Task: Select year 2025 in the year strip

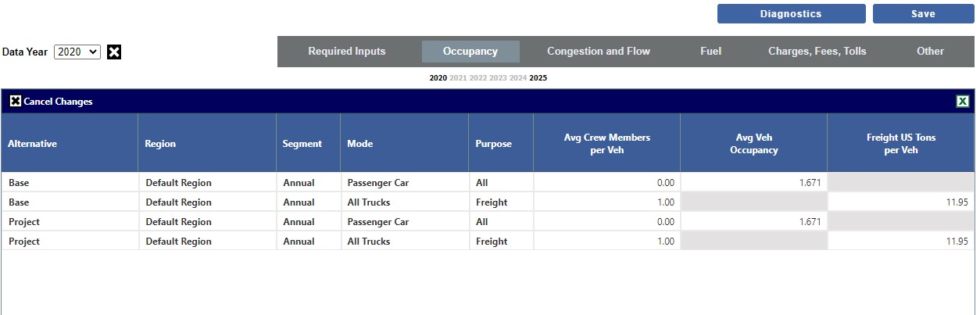Action: [538, 78]
